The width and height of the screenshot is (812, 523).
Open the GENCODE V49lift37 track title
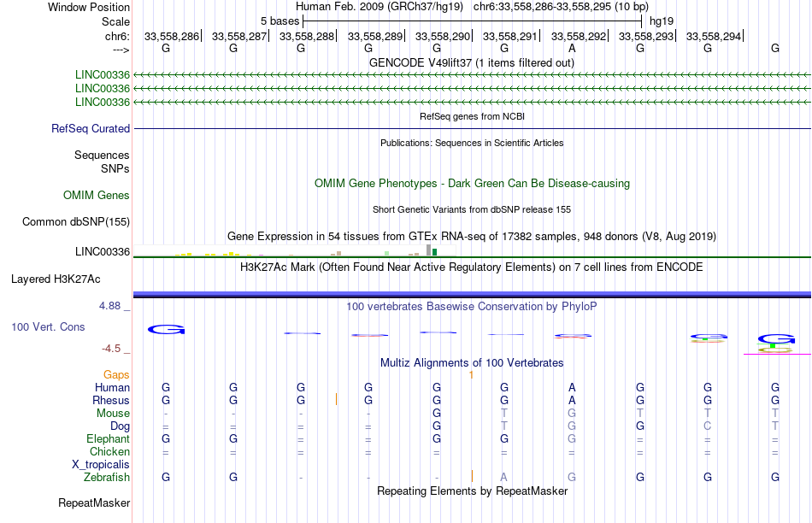coord(472,62)
